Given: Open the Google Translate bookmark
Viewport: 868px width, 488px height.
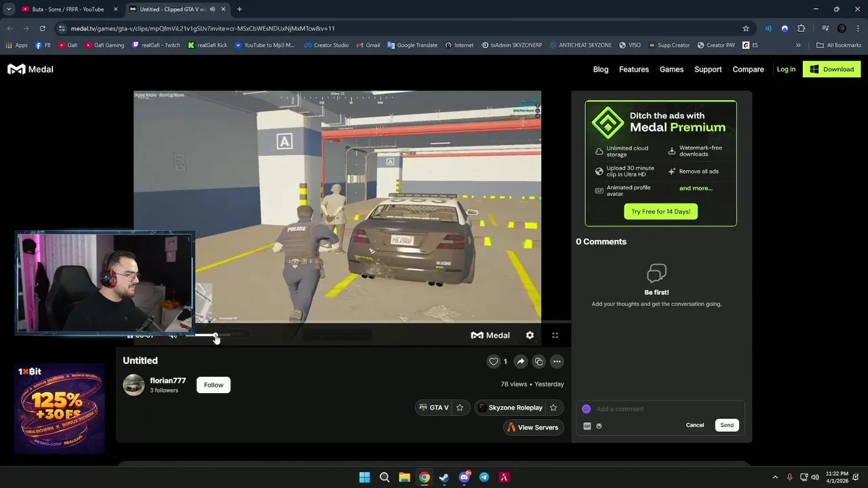Looking at the screenshot, I should (412, 45).
